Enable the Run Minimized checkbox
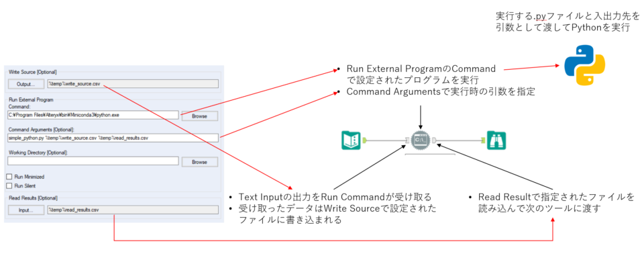 coord(9,177)
